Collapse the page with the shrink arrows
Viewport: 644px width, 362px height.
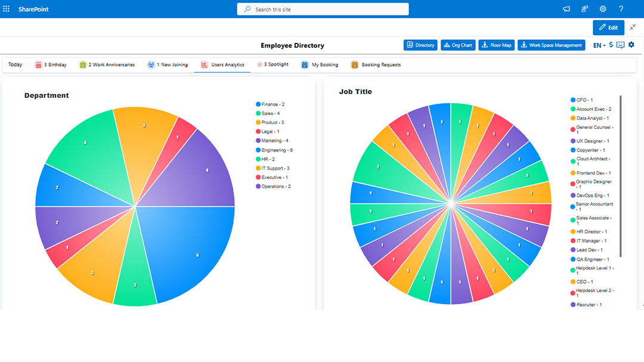(x=631, y=27)
